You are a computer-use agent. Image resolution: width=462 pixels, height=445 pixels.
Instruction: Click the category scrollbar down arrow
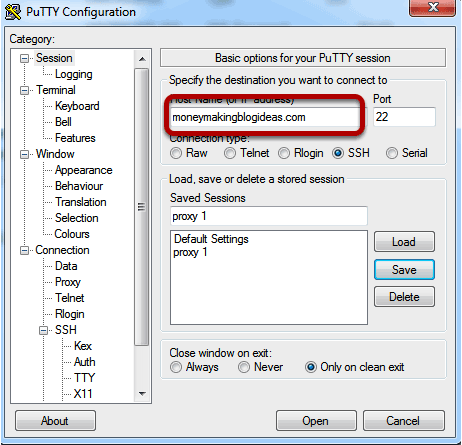(142, 394)
